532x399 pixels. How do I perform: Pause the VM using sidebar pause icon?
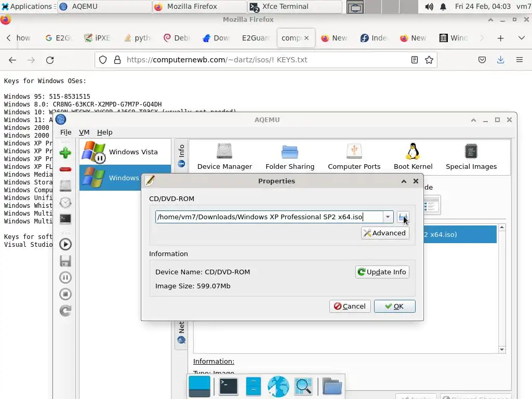click(x=65, y=277)
